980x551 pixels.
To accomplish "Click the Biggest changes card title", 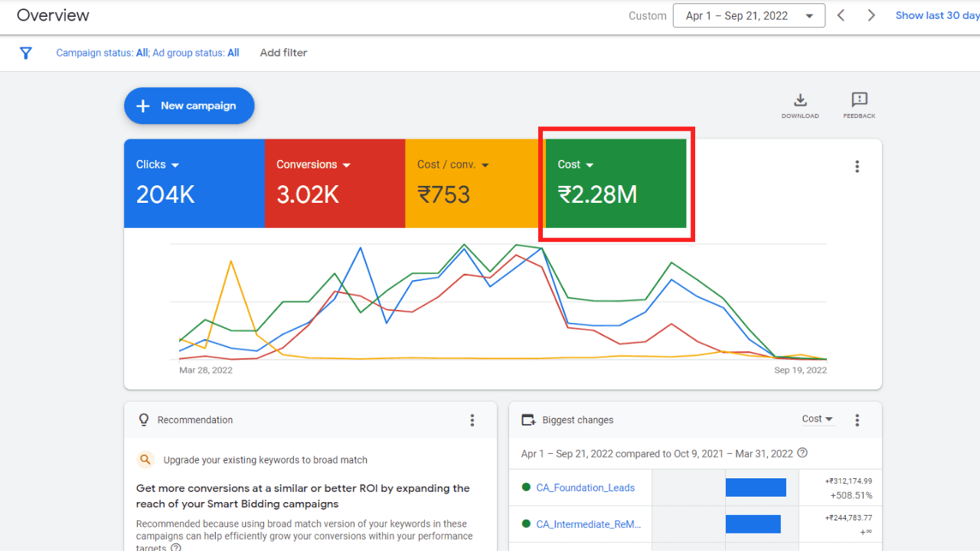I will [578, 420].
